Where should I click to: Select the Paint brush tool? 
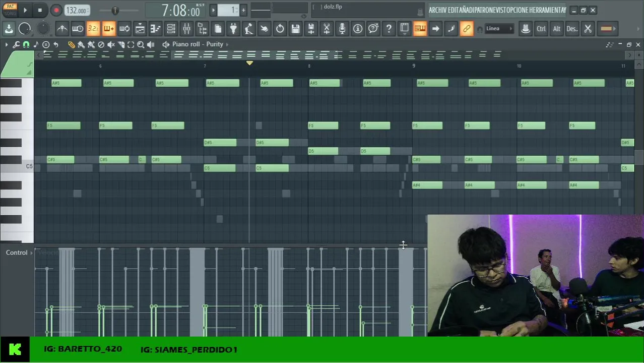tap(81, 44)
